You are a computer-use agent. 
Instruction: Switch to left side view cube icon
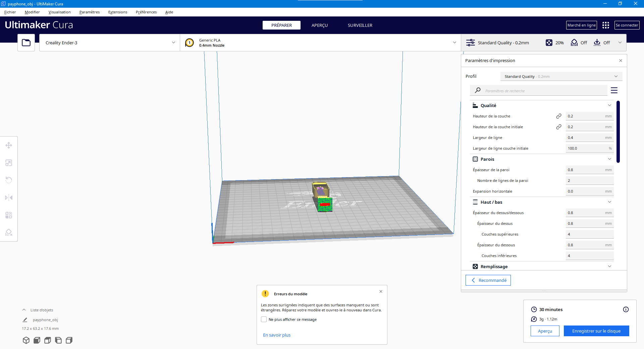pyautogui.click(x=58, y=340)
